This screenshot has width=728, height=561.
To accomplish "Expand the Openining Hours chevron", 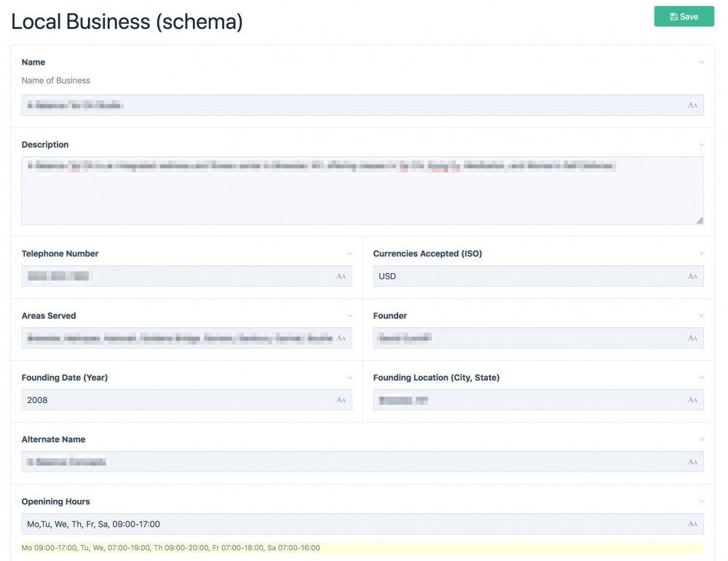I will [x=701, y=501].
